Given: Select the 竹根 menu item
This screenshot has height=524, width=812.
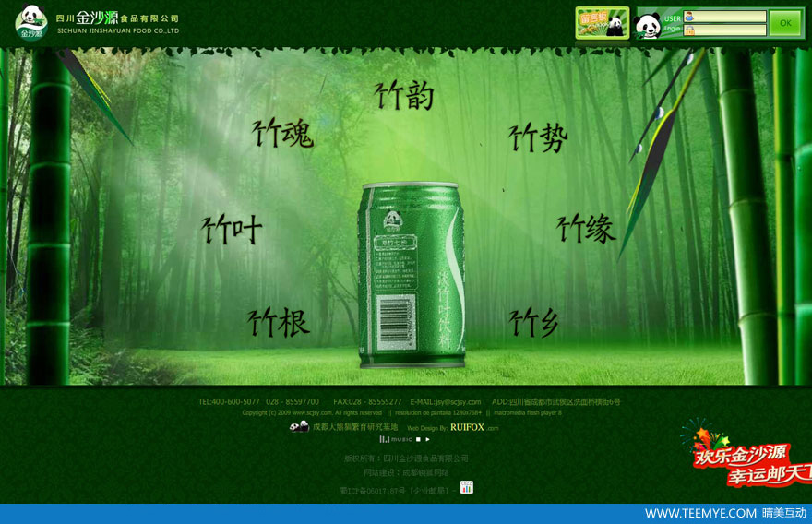Looking at the screenshot, I should [278, 322].
